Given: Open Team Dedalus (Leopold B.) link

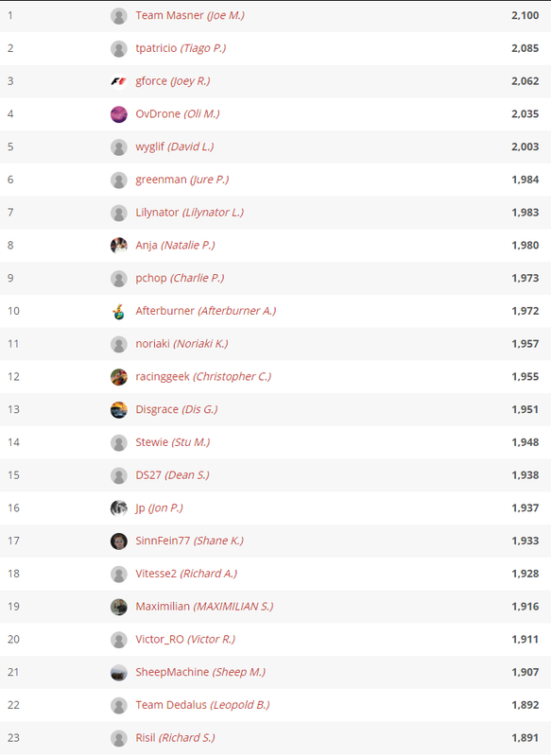Looking at the screenshot, I should point(202,705).
